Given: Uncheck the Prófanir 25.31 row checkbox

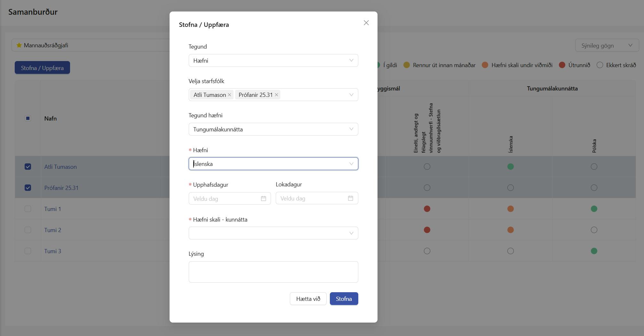Looking at the screenshot, I should click(28, 188).
